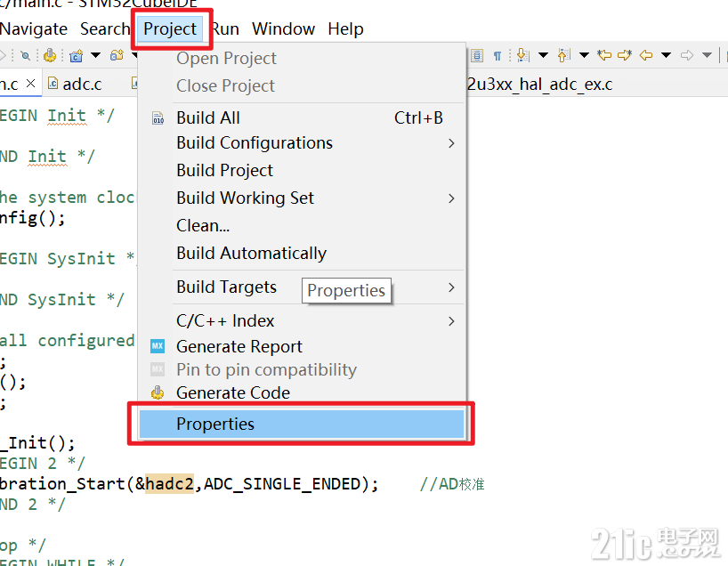Open the Next Annotation dropdown arrow
The width and height of the screenshot is (728, 566).
tap(543, 56)
